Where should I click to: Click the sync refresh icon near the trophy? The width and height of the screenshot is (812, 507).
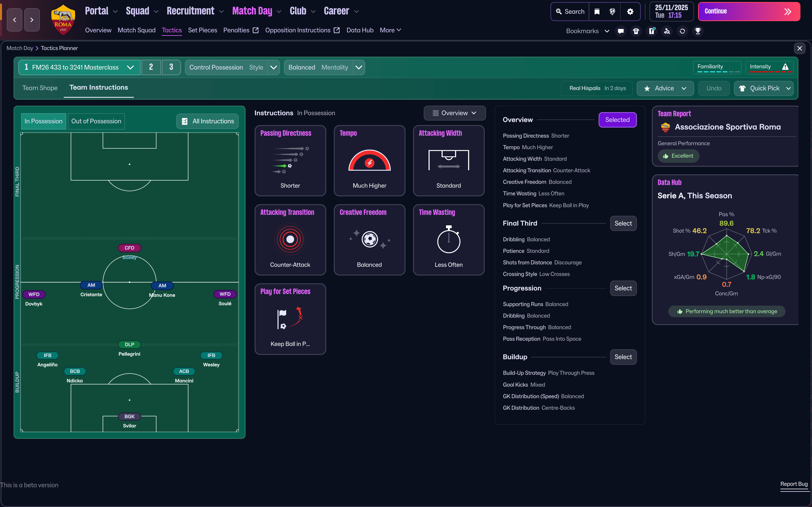coord(683,31)
